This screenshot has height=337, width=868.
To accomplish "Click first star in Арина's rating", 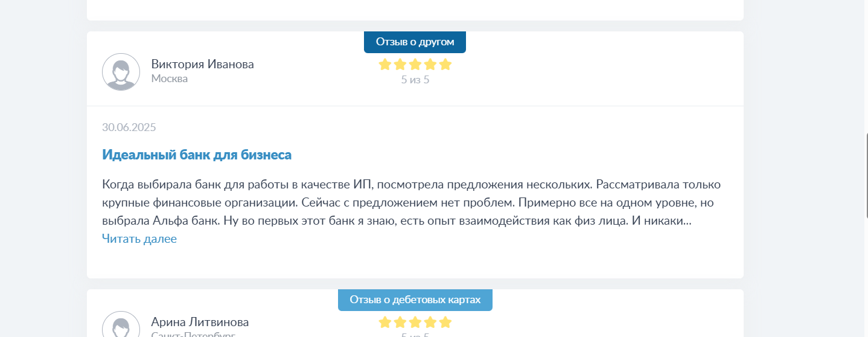I will click(385, 322).
